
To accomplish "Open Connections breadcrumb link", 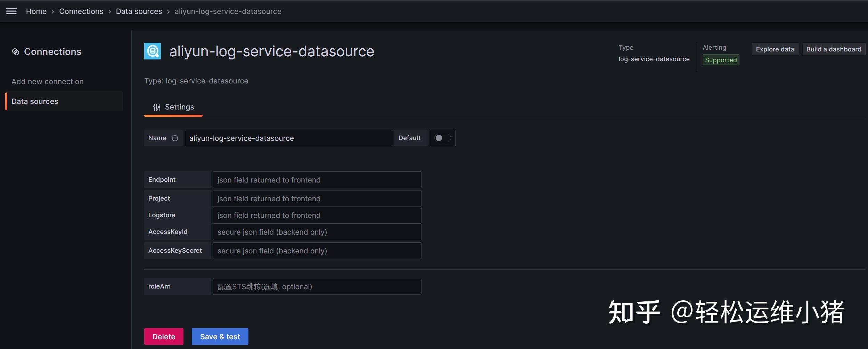I will pos(81,11).
